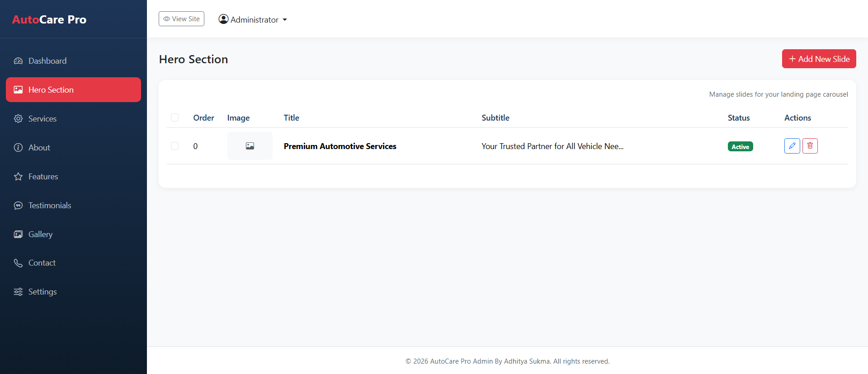868x374 pixels.
Task: Click the About info circle icon
Action: pos(18,148)
